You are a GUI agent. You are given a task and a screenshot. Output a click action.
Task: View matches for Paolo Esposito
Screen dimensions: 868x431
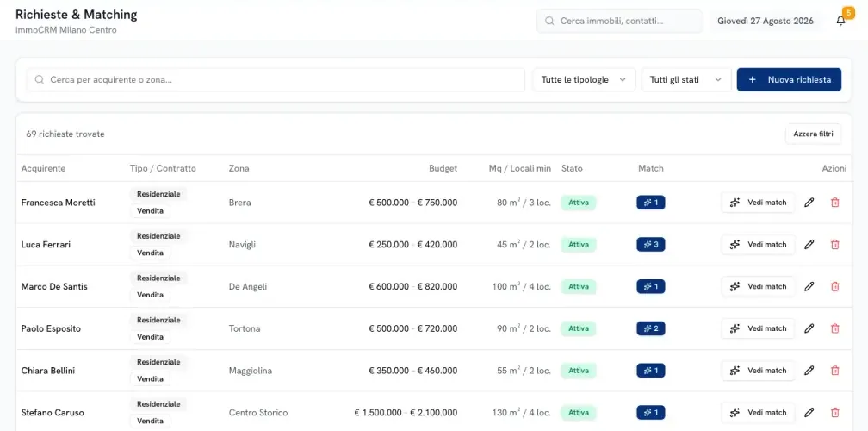coord(758,328)
